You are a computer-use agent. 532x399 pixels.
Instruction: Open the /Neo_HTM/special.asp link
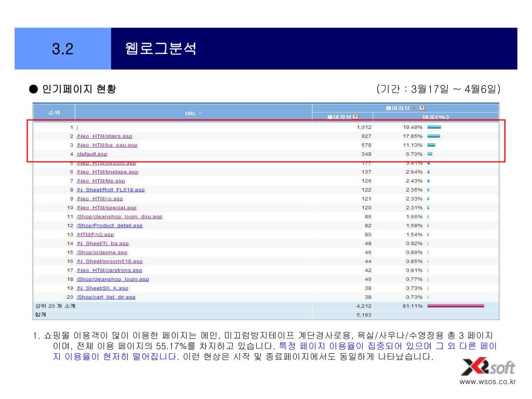click(107, 208)
